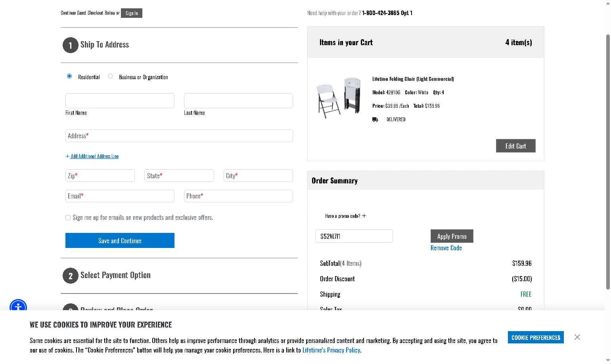The image size is (611, 364).
Task: Select Business or Organization radio button
Action: (110, 76)
